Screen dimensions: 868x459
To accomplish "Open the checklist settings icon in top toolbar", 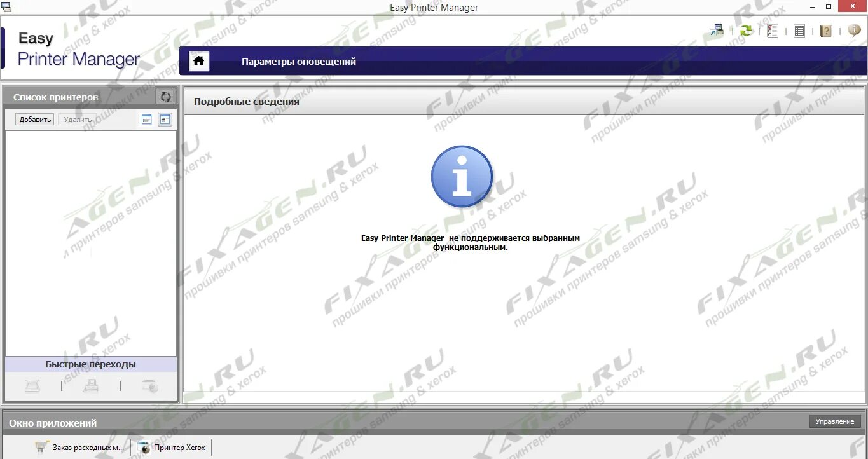I will click(x=773, y=31).
